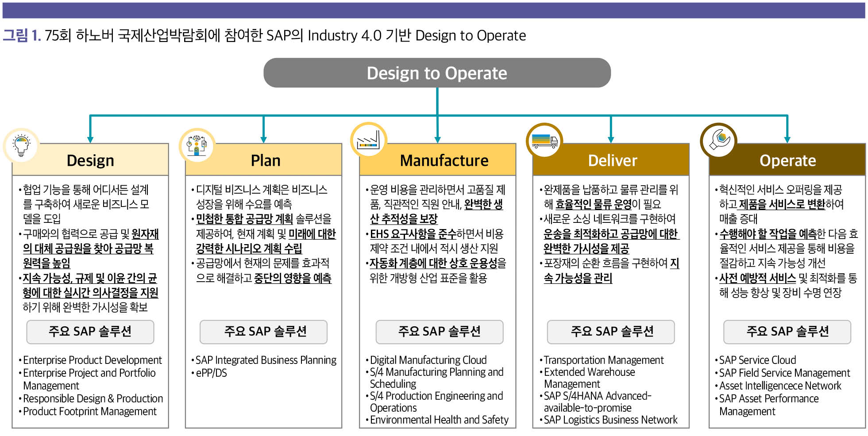This screenshot has height=436, width=868.
Task: Click underlined text 사전 예방적 서비스
Action: 757,278
